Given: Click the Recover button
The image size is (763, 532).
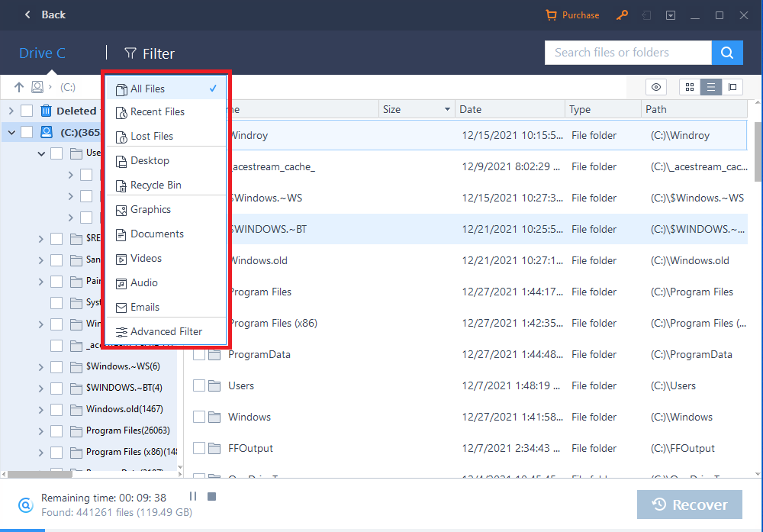Looking at the screenshot, I should pos(690,505).
